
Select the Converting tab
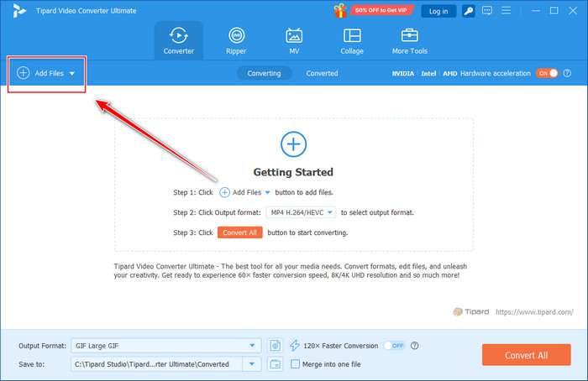[264, 73]
